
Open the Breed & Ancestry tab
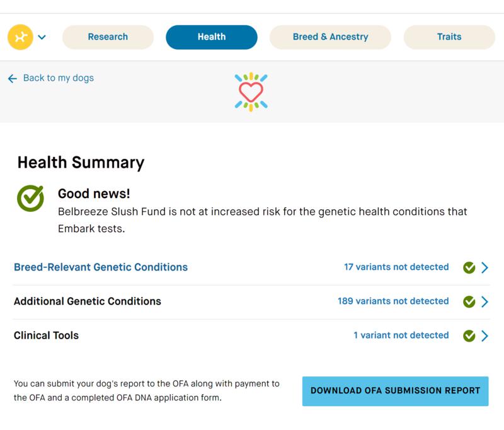pyautogui.click(x=330, y=37)
